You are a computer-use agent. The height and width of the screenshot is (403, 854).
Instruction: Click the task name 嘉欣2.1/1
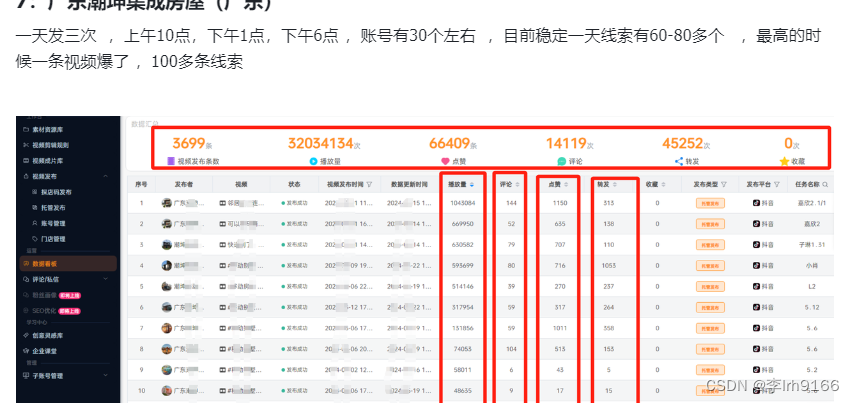[x=812, y=203]
